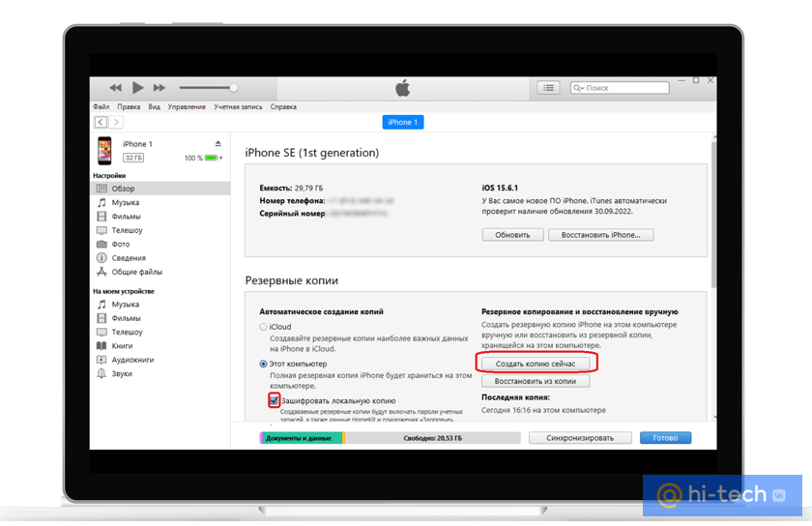Click Создать копию сейчас button
812x526 pixels.
tap(536, 364)
